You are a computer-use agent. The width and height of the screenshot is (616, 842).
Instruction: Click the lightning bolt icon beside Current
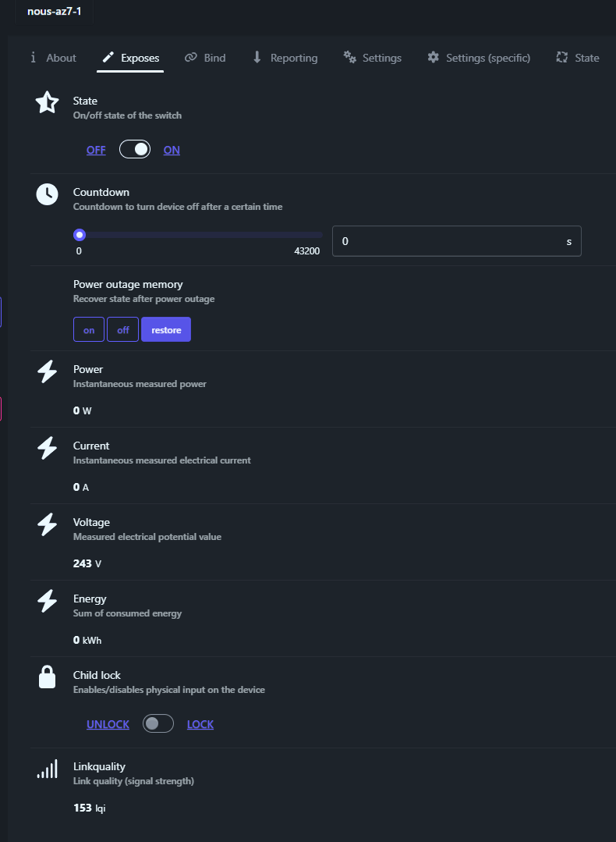pos(48,448)
